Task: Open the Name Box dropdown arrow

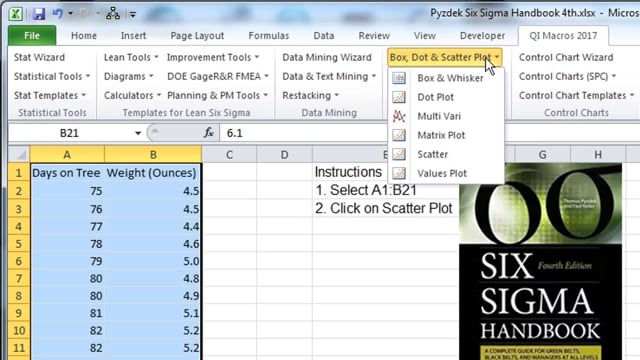Action: tap(138, 133)
